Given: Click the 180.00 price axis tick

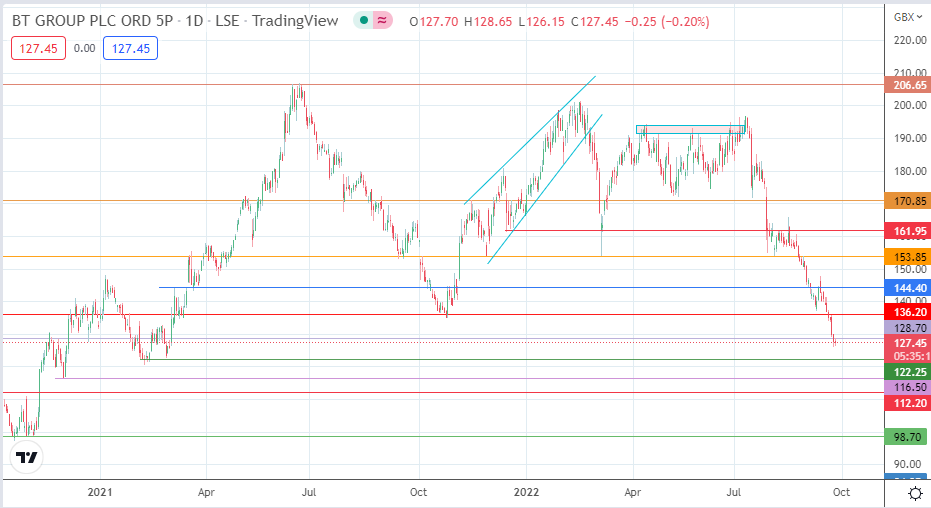Looking at the screenshot, I should pos(910,171).
